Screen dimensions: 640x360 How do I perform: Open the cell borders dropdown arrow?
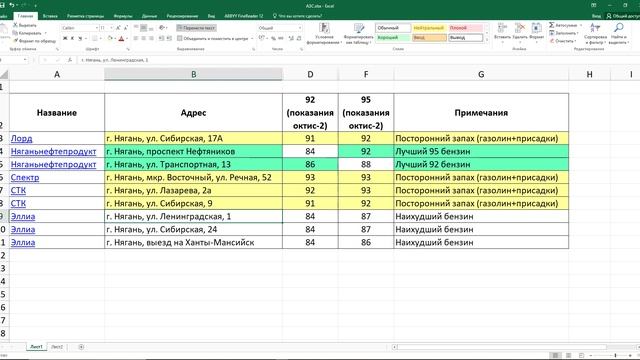coord(101,38)
